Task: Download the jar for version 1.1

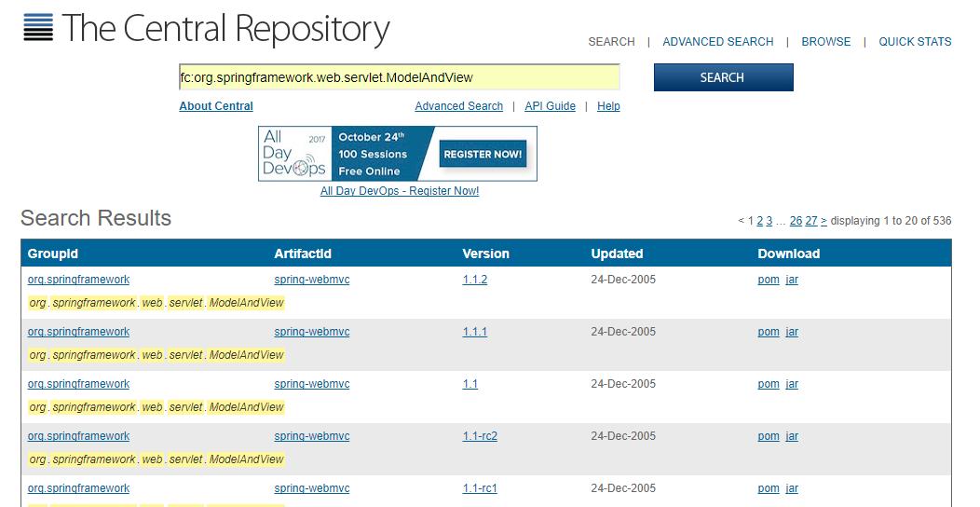Action: click(x=792, y=384)
